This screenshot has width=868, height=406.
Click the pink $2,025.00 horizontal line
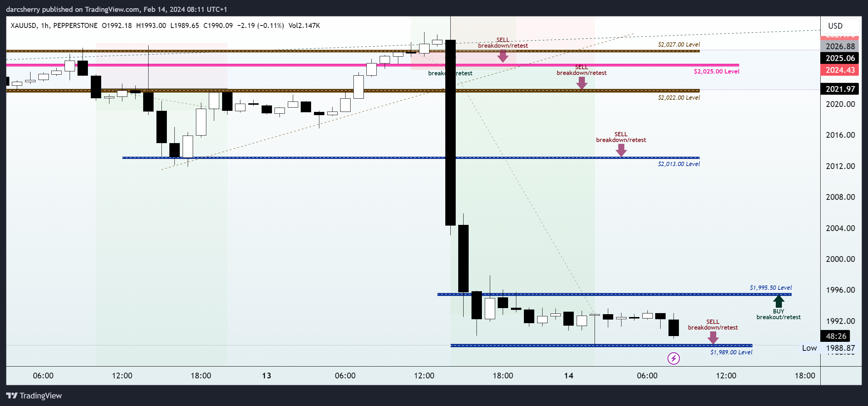pyautogui.click(x=372, y=65)
